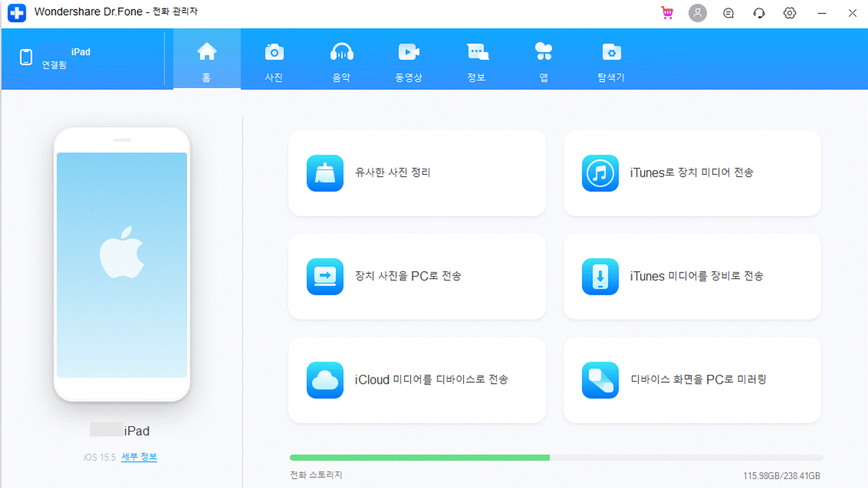Screen dimensions: 868x488
Task: Click the 115.98GB/238.41GB storage text
Action: coord(781,476)
